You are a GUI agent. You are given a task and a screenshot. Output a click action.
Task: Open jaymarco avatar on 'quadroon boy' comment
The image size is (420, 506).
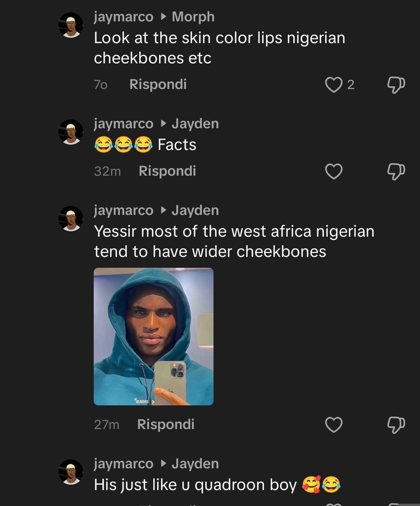click(71, 472)
